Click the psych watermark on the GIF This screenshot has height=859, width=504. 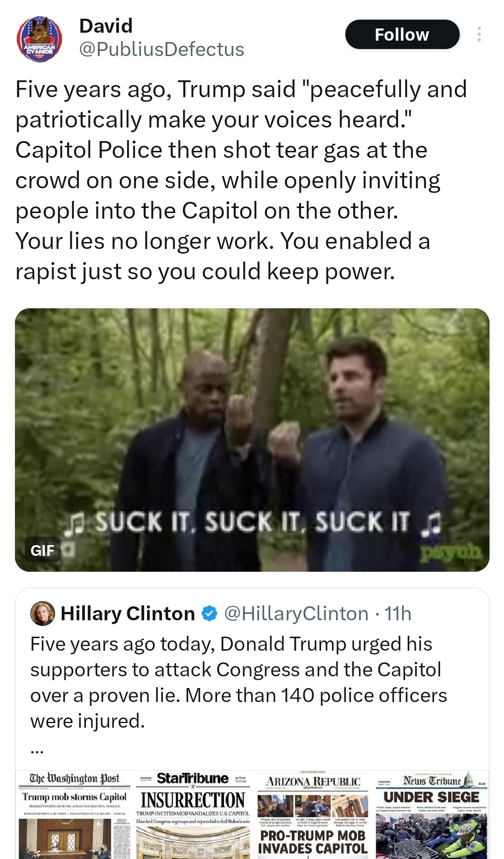[x=450, y=553]
